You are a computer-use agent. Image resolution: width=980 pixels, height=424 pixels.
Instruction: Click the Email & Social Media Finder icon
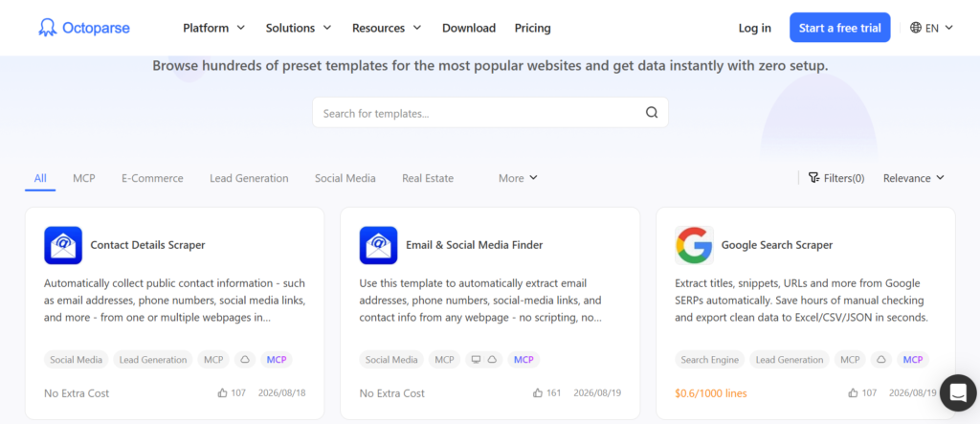coord(378,245)
